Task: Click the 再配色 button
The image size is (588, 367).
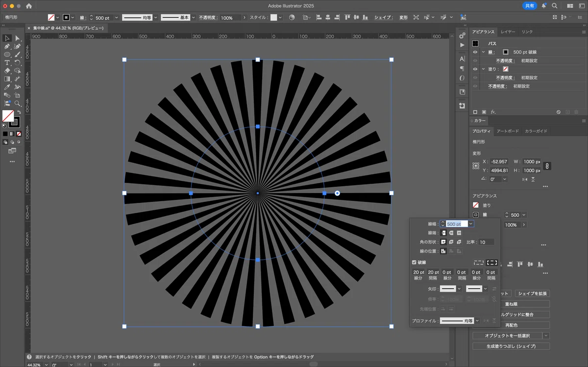Action: 511,325
